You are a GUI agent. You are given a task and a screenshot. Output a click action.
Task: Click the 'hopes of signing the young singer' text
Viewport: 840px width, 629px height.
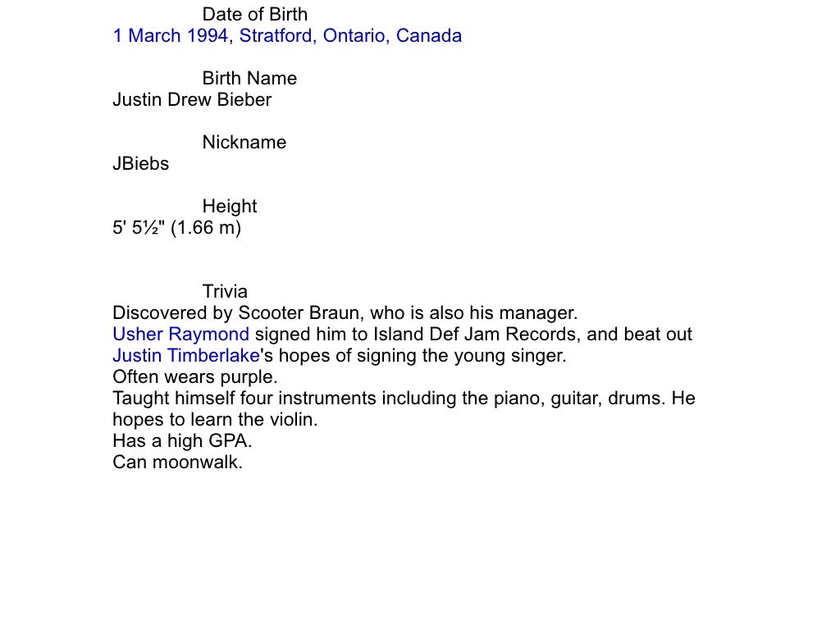(422, 355)
